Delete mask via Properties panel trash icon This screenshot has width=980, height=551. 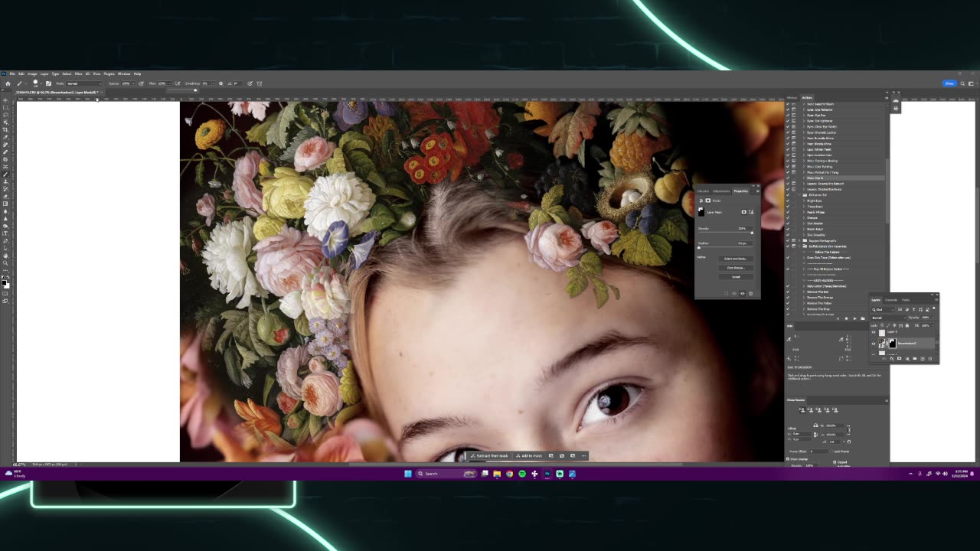(x=750, y=293)
